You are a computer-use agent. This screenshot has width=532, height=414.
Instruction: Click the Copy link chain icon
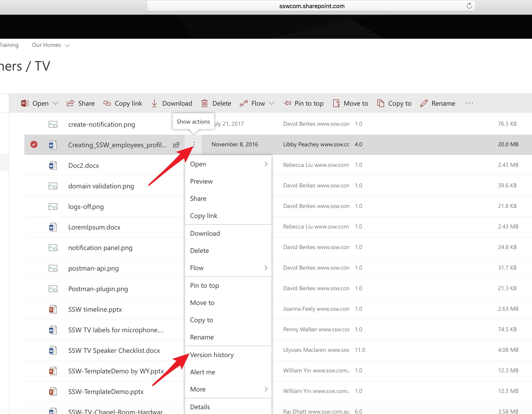tap(107, 103)
